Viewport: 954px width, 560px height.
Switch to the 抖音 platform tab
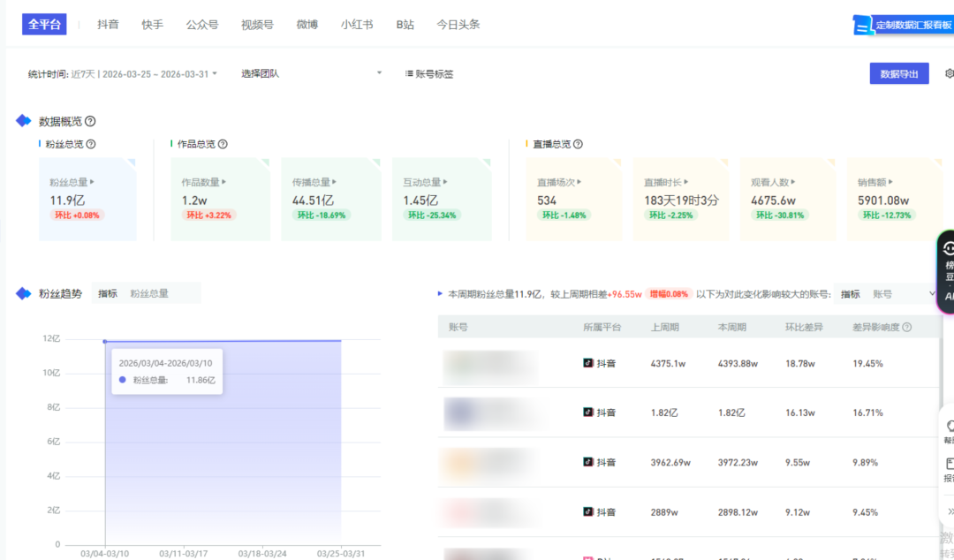(x=109, y=25)
